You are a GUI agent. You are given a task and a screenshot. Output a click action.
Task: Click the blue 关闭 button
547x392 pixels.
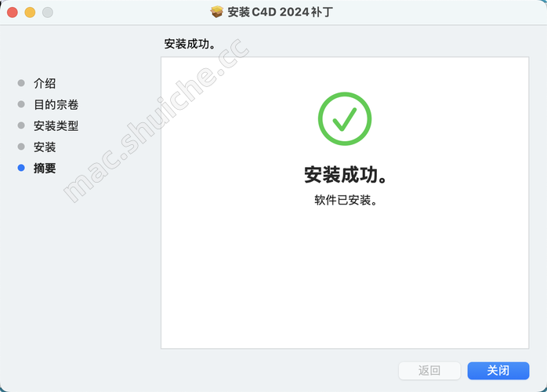[498, 370]
